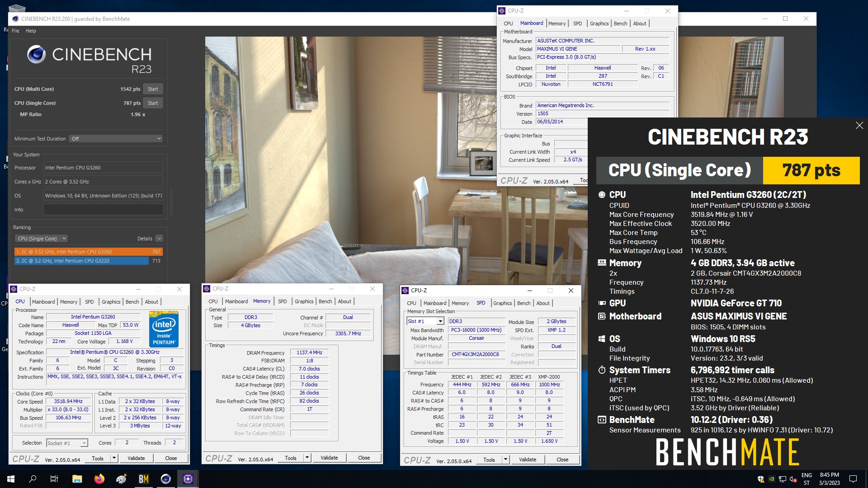
Task: Open the Minimum Test Duration dropdown
Action: (116, 139)
